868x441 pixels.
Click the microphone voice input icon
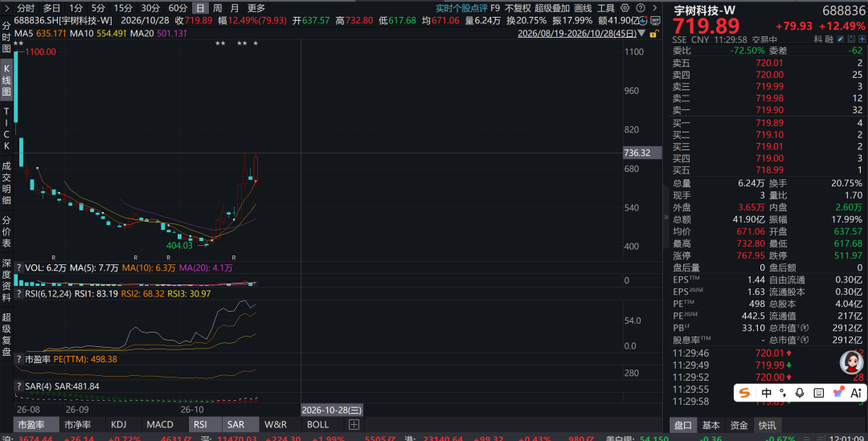pos(800,393)
